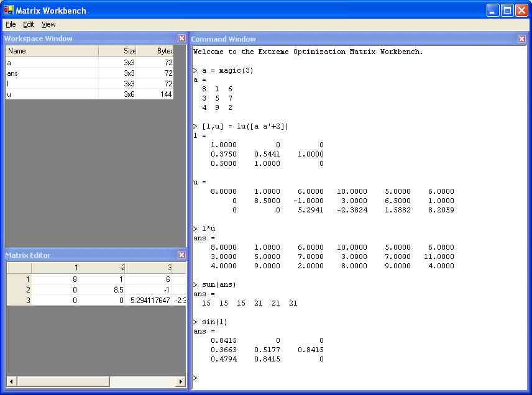The width and height of the screenshot is (532, 395).
Task: Click the value '8.5000' in the u output
Action: 267,201
